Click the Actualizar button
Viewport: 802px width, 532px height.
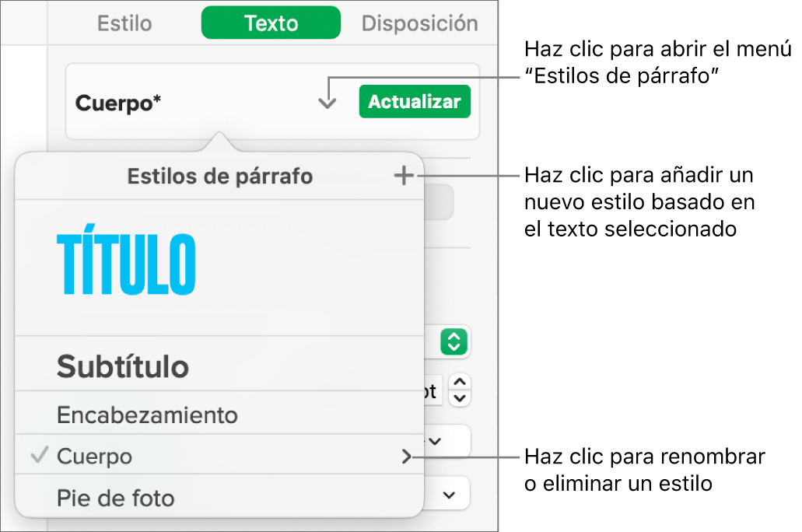(x=415, y=102)
